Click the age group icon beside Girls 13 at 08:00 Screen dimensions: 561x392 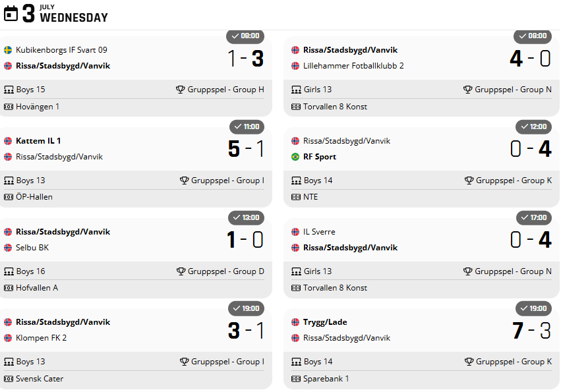[x=296, y=90]
